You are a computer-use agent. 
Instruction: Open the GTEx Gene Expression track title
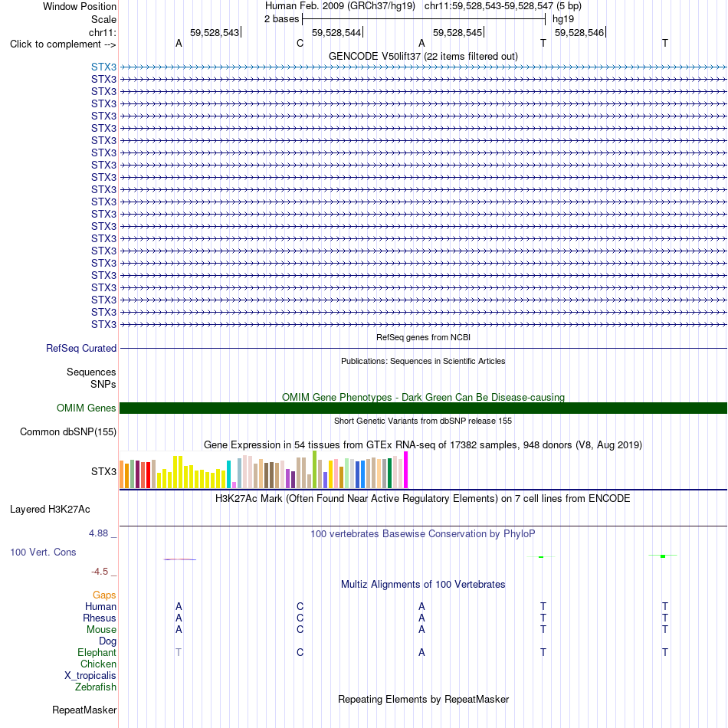coord(423,444)
